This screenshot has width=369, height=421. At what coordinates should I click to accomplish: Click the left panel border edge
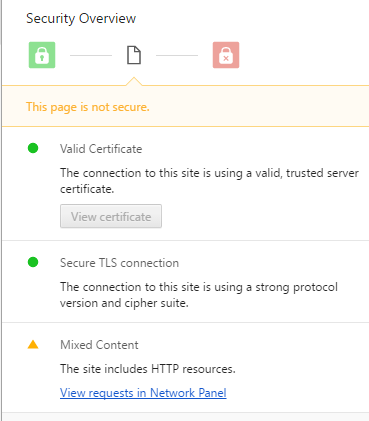[1, 210]
